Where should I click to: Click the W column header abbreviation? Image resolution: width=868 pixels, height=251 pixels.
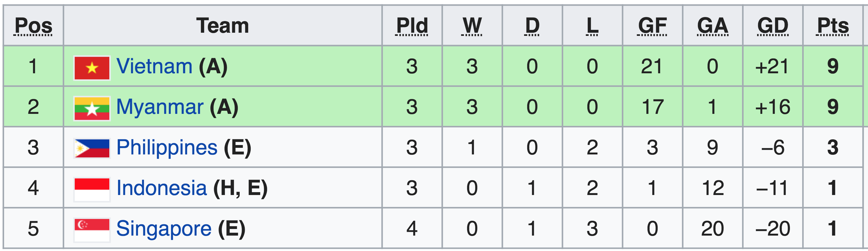point(472,26)
